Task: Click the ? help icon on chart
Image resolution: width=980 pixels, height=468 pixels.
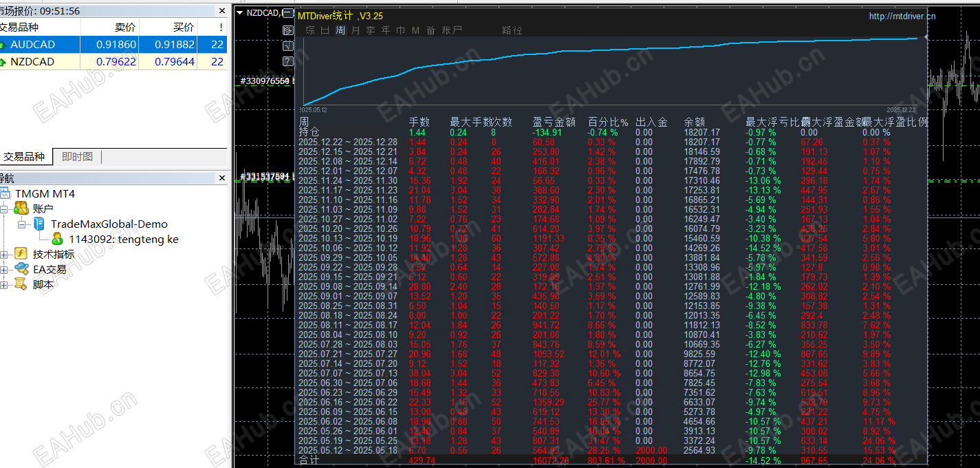Action: pos(288,61)
